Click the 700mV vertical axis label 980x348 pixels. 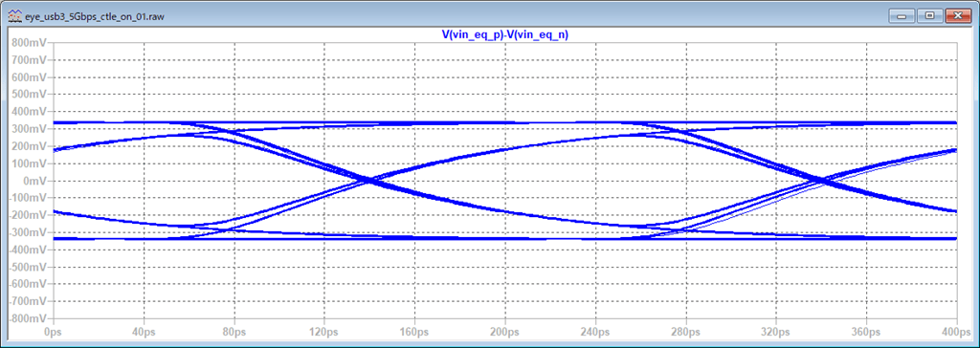click(30, 60)
